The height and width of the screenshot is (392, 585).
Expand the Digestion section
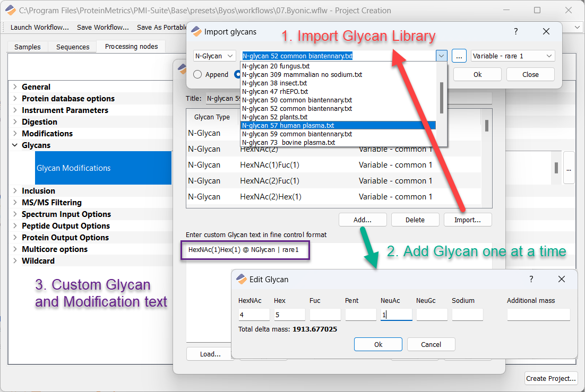15,121
